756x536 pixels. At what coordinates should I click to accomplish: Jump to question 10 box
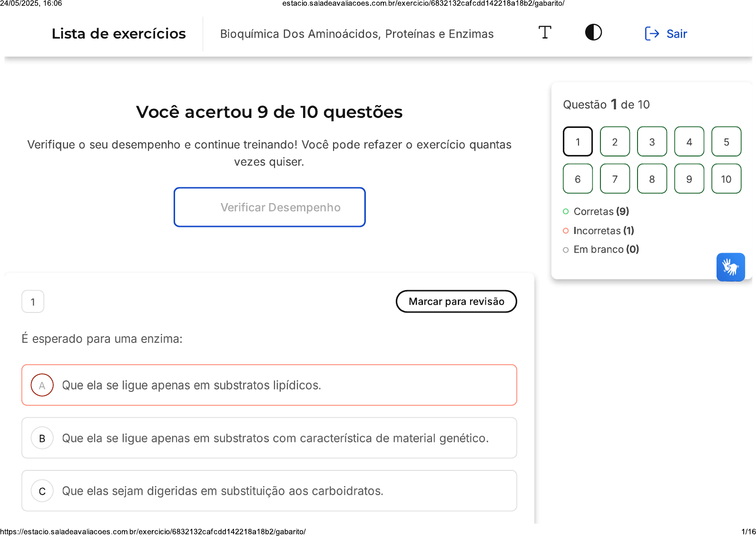click(x=726, y=179)
